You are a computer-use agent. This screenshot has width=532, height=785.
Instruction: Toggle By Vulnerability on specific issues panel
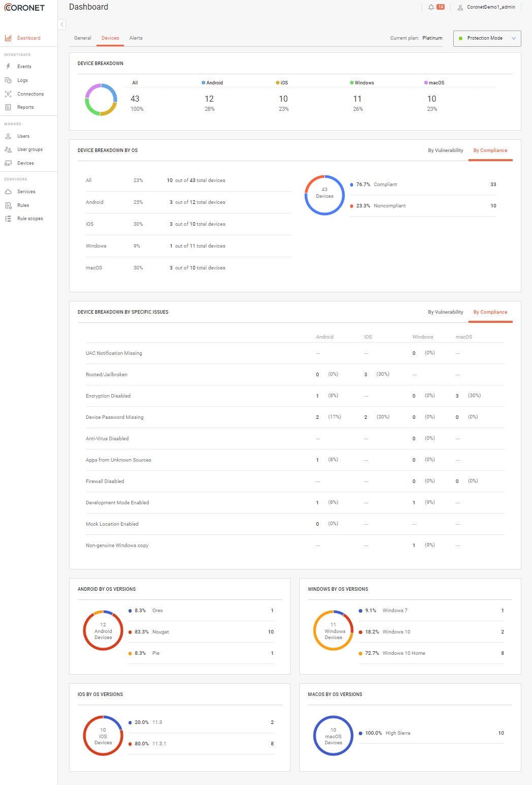click(x=445, y=312)
